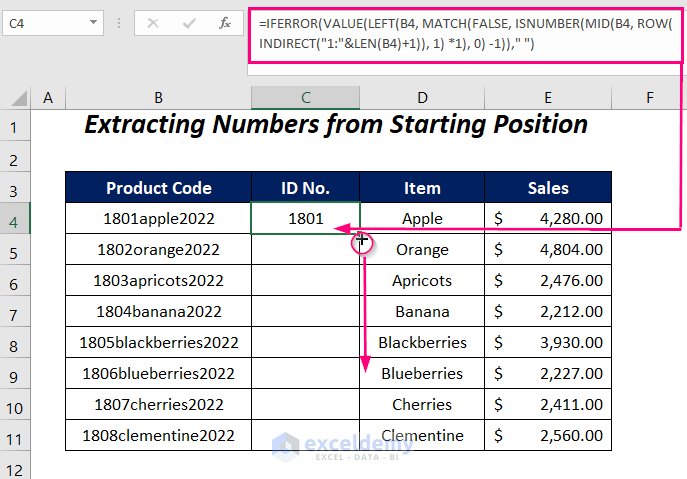
Task: Select column D header
Action: pos(422,97)
